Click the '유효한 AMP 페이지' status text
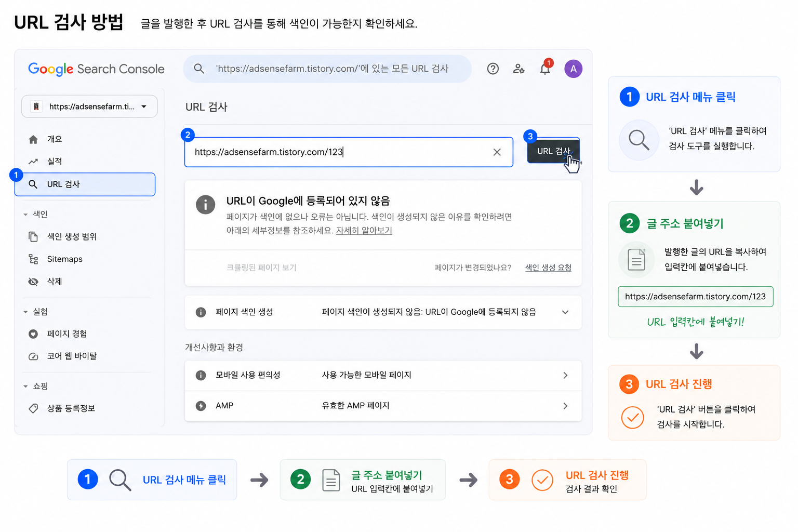 pyautogui.click(x=356, y=406)
